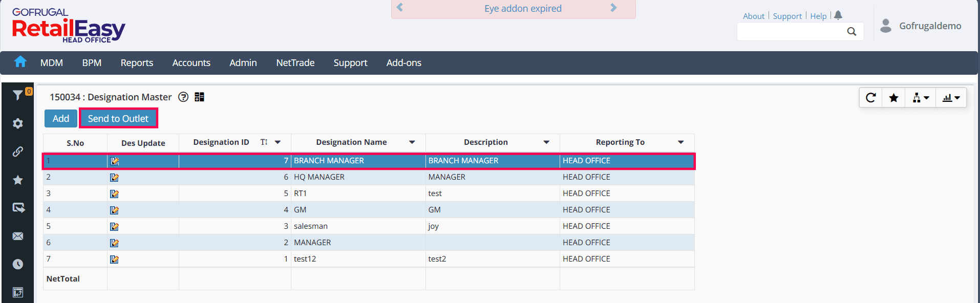Open the chart type dropdown button
980x303 pixels.
point(951,98)
